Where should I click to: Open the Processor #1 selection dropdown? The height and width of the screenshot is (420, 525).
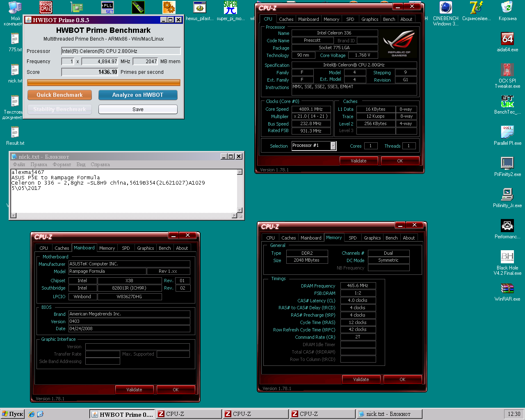[x=314, y=146]
